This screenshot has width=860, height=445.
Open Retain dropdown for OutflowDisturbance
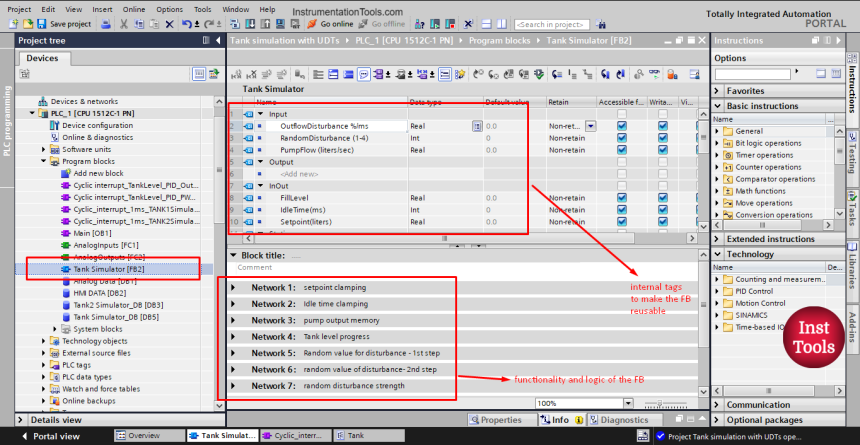(591, 126)
